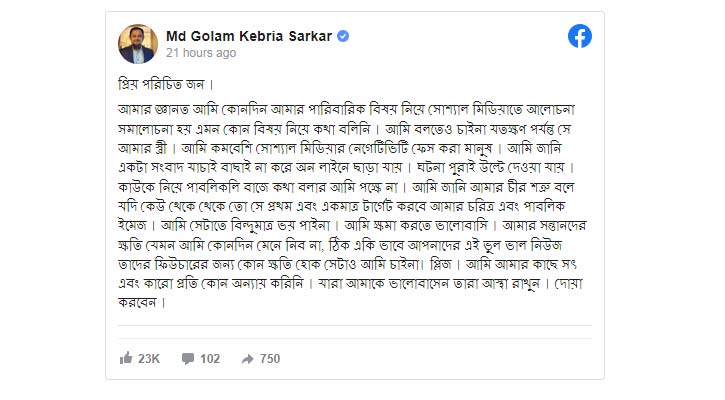Click the "21 hours ago" timestamp
This screenshot has width=725, height=400.
[x=200, y=53]
